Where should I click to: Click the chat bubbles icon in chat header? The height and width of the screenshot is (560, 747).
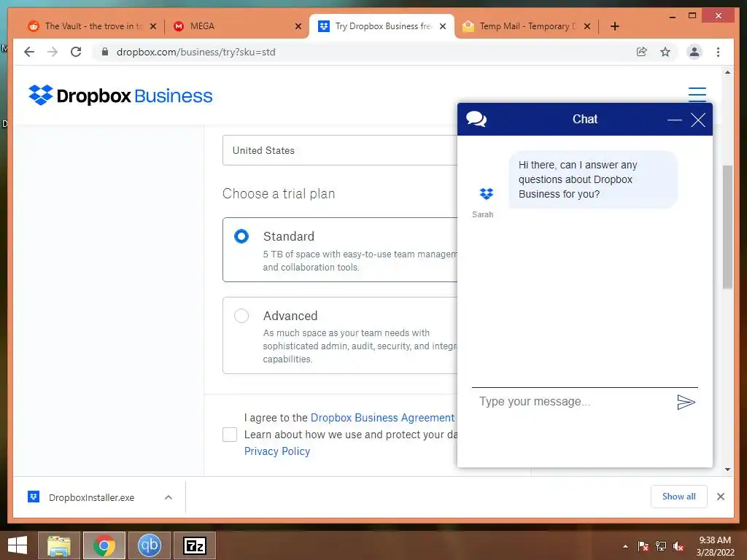click(x=476, y=119)
